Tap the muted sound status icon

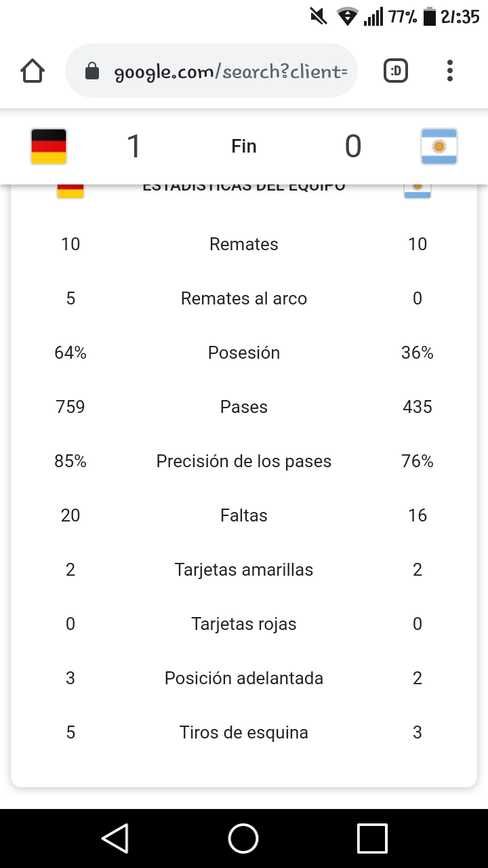point(318,16)
